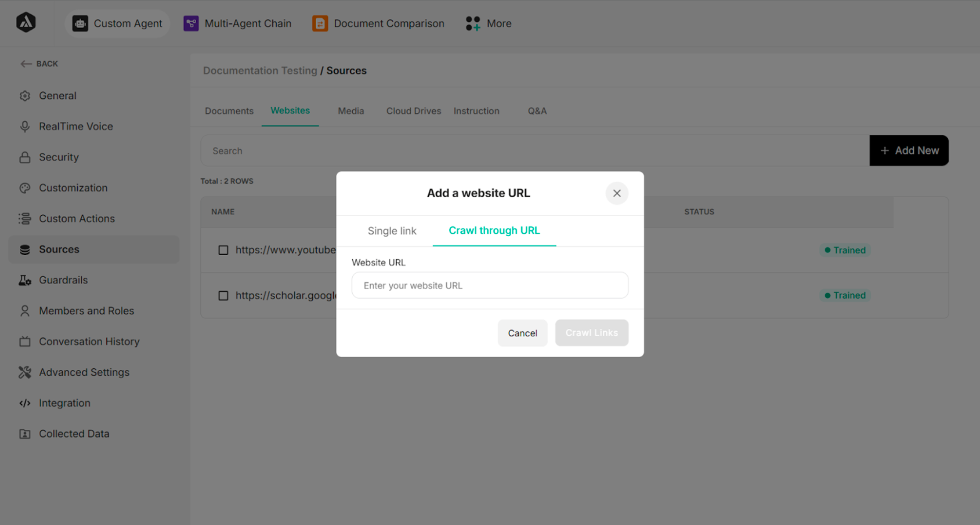Image resolution: width=980 pixels, height=525 pixels.
Task: Check the scholar.google row checkbox
Action: [223, 296]
